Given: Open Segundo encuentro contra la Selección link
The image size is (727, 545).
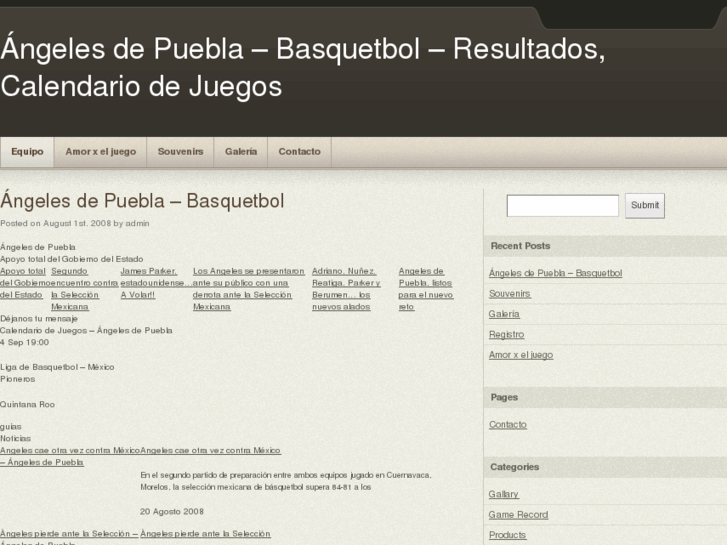Looking at the screenshot, I should [x=83, y=289].
